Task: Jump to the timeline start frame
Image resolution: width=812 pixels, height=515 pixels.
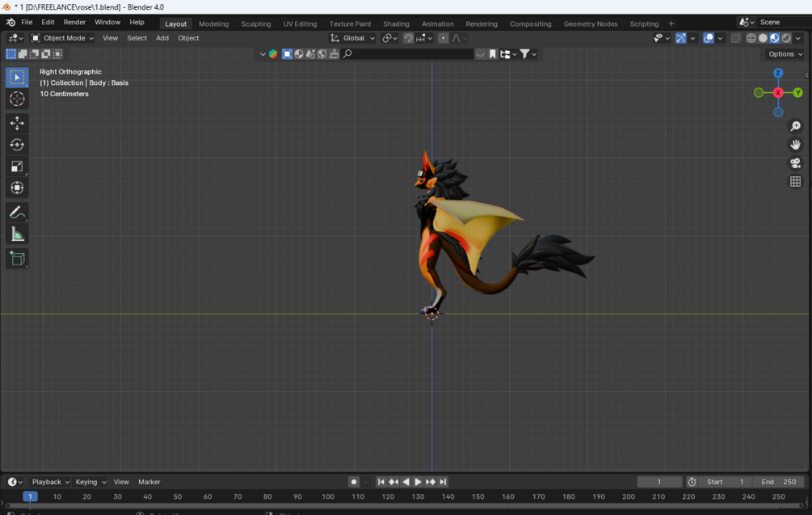Action: tap(381, 482)
